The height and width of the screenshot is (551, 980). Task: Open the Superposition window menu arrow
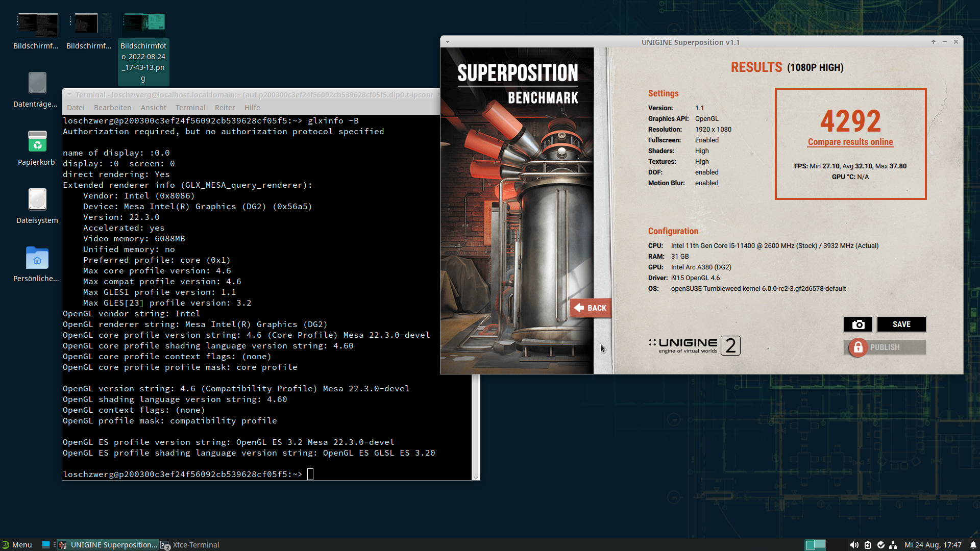point(448,42)
